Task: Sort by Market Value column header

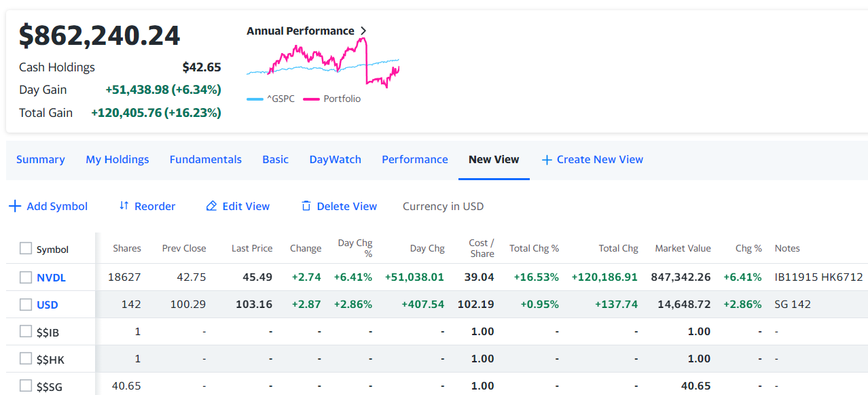Action: pos(683,249)
